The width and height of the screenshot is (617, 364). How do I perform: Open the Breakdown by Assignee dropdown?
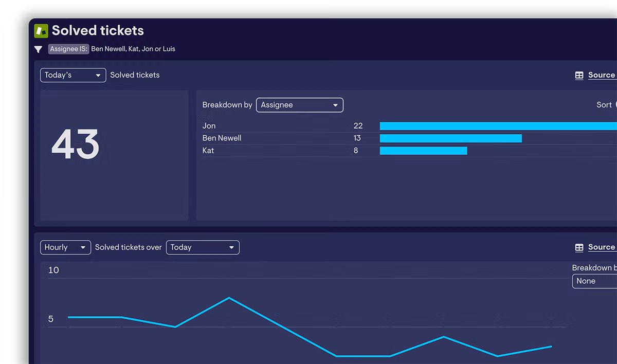click(299, 105)
